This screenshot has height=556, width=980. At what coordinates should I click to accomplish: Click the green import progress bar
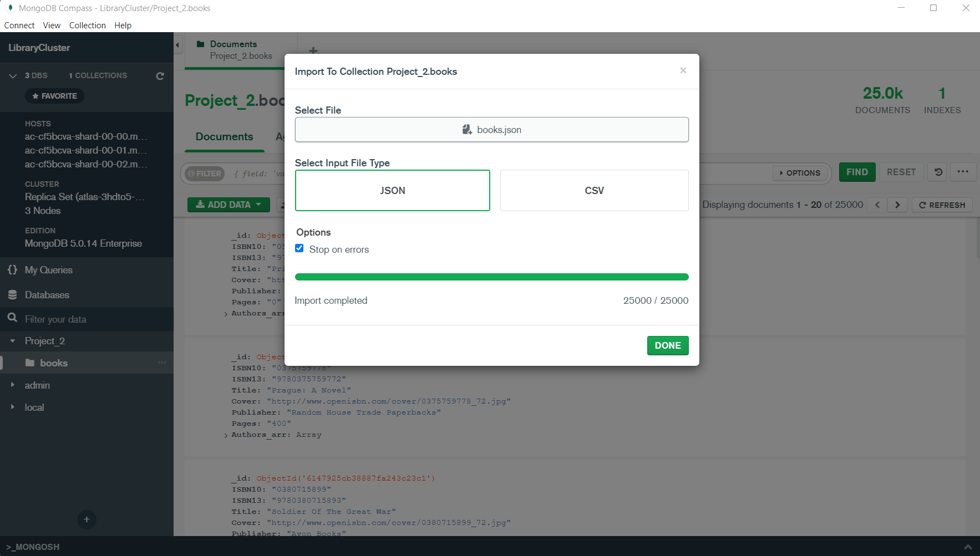(x=491, y=277)
